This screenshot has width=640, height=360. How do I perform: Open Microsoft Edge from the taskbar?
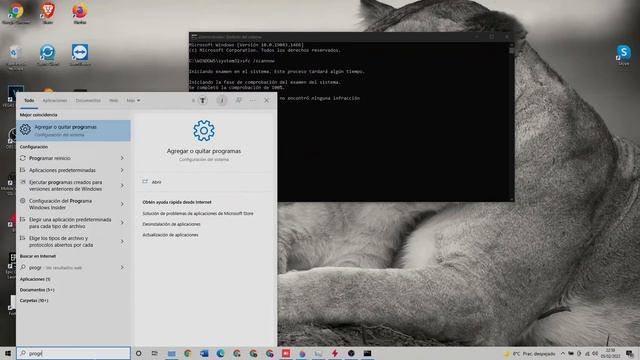(220, 353)
